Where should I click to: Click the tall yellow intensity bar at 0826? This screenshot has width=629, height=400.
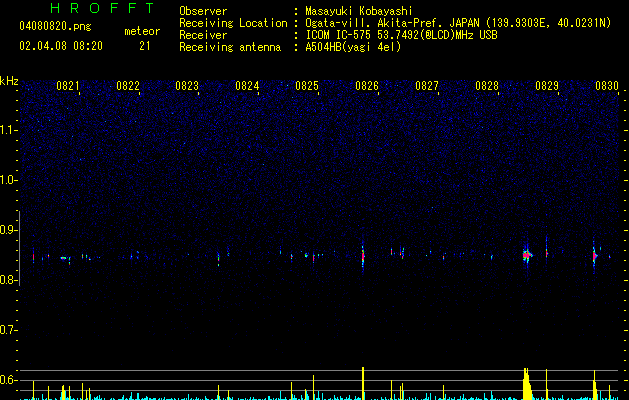coord(363,383)
